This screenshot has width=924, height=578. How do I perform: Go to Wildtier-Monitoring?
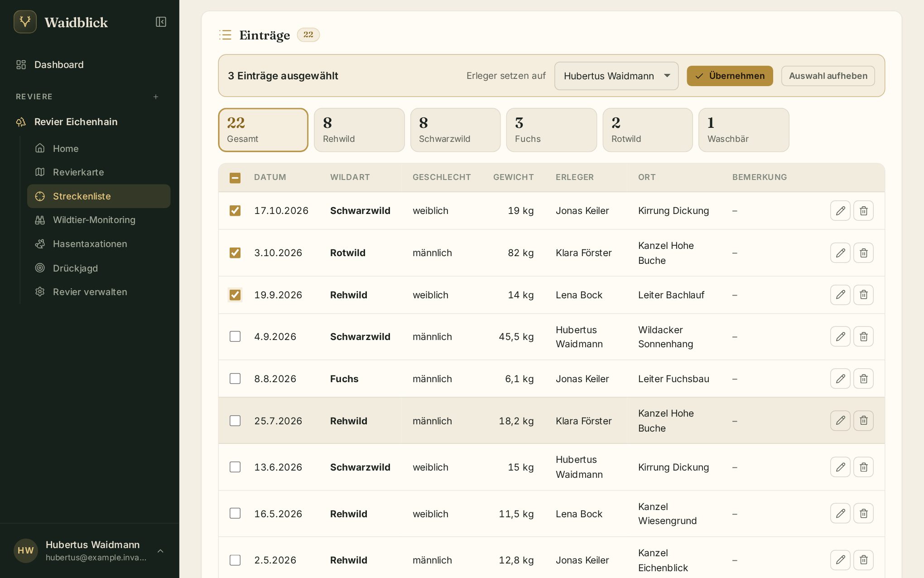(x=99, y=220)
